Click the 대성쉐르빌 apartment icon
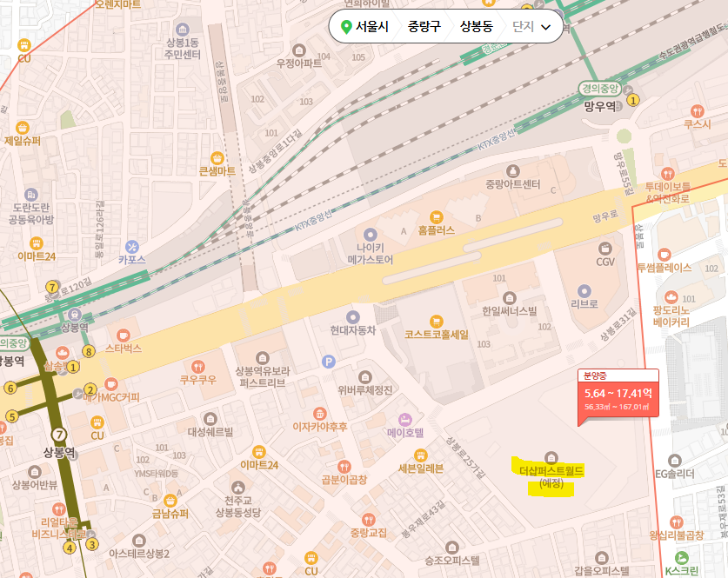This screenshot has width=728, height=578. point(210,419)
